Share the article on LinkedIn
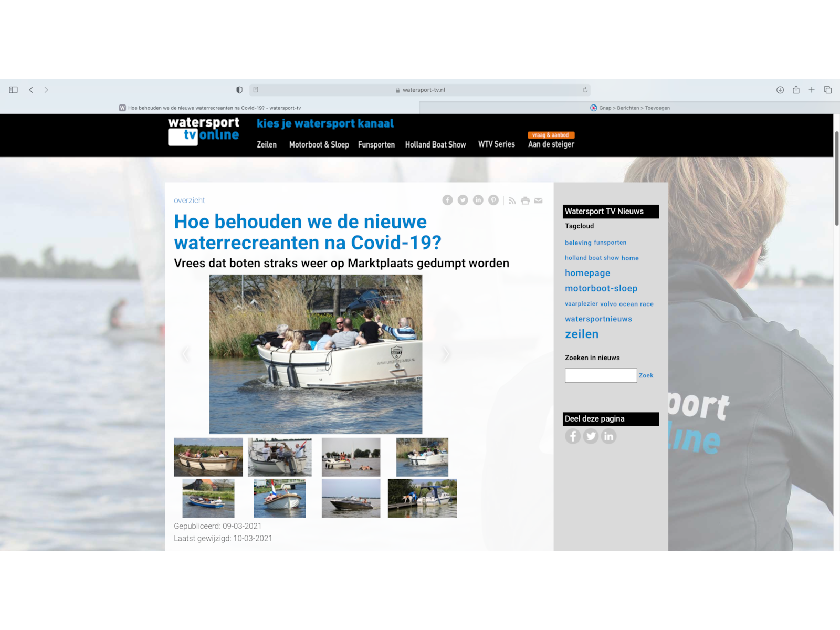The width and height of the screenshot is (840, 630). pyautogui.click(x=478, y=200)
